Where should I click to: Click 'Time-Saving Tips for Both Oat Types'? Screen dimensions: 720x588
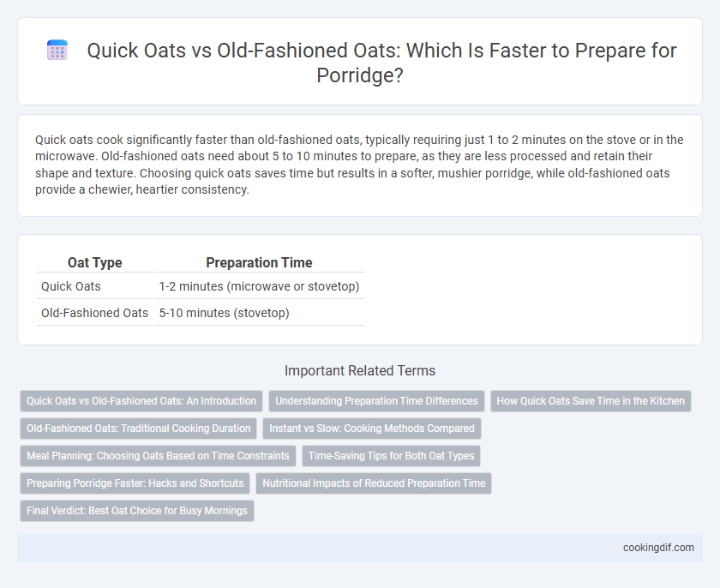point(391,456)
